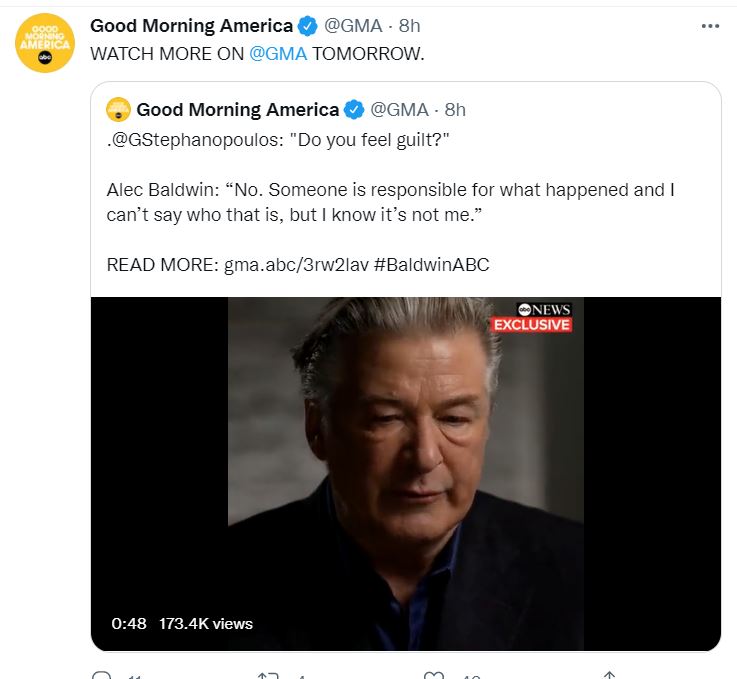Open the tweet's more options menu
Screen dimensions: 737x679
[x=711, y=25]
